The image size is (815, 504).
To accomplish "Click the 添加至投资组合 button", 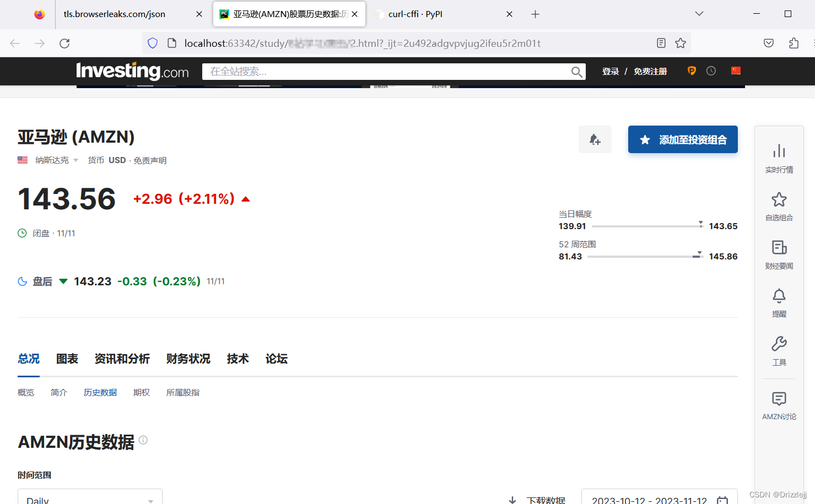I will pos(683,139).
